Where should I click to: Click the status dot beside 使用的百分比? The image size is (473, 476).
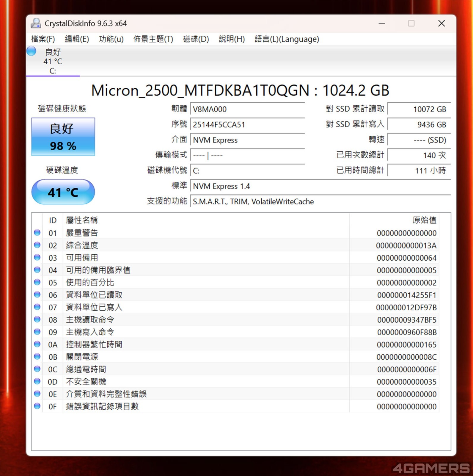[x=37, y=282]
